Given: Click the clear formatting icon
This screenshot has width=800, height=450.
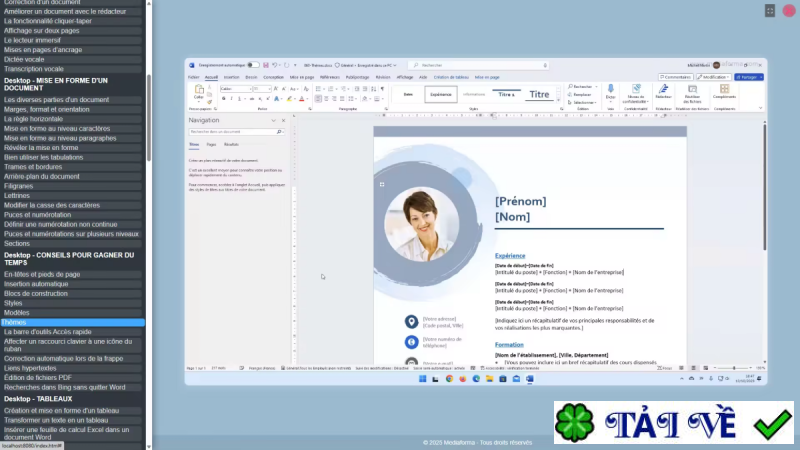Looking at the screenshot, I should click(x=306, y=89).
